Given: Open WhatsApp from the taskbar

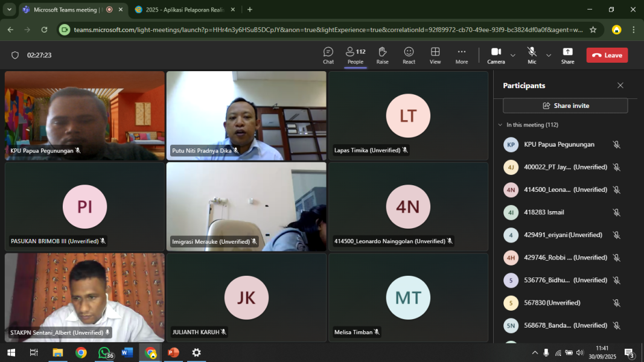Looking at the screenshot, I should [104, 352].
